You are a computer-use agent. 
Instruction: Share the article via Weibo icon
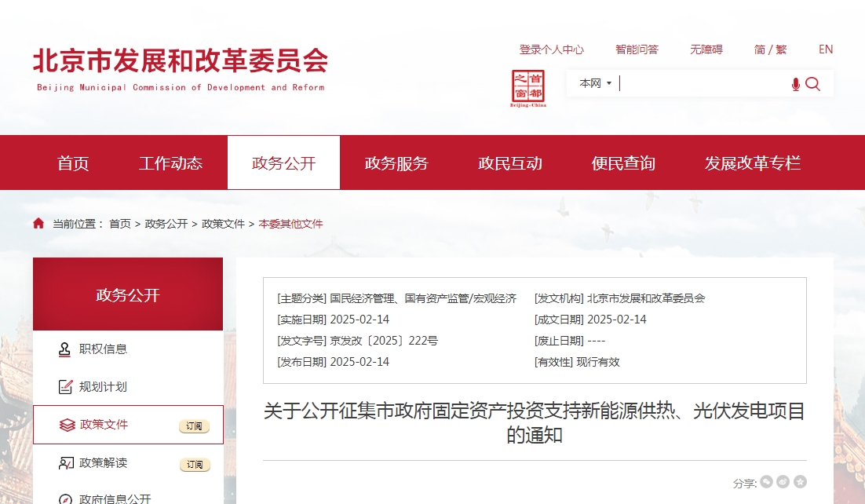click(x=783, y=482)
